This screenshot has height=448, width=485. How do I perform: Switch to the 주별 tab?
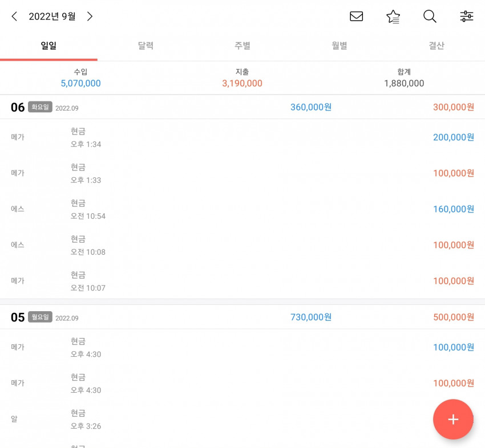(x=242, y=46)
